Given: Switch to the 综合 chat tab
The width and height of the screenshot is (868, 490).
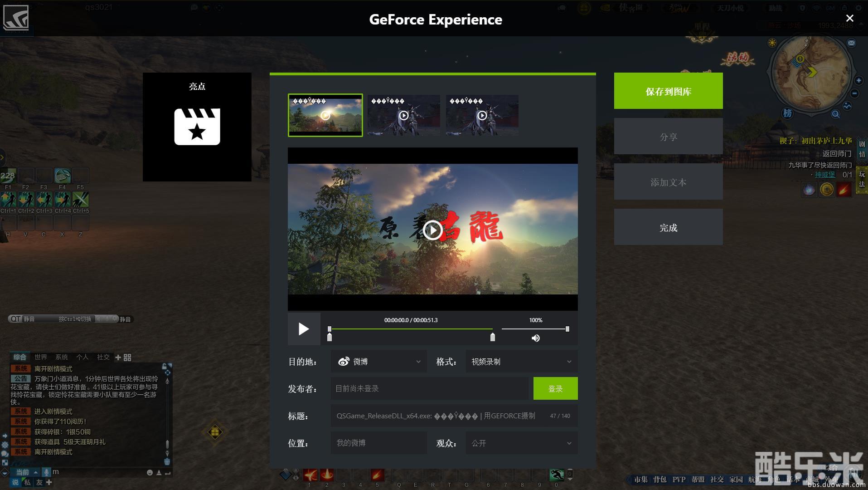Looking at the screenshot, I should coord(19,357).
